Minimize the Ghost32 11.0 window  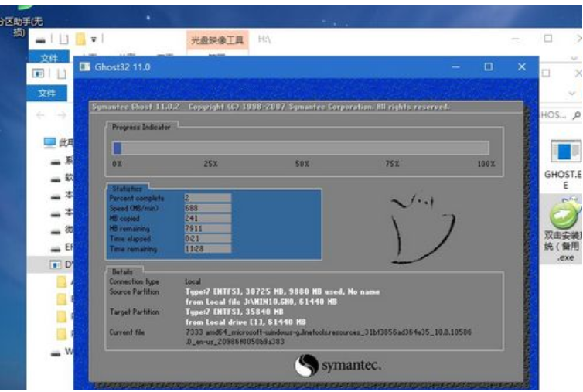(456, 67)
